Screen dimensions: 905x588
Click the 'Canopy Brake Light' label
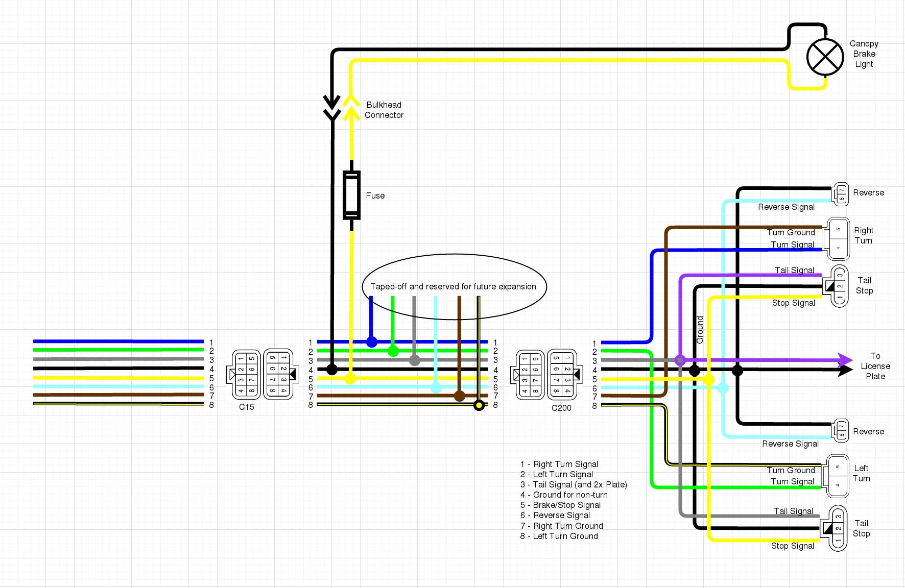(864, 54)
